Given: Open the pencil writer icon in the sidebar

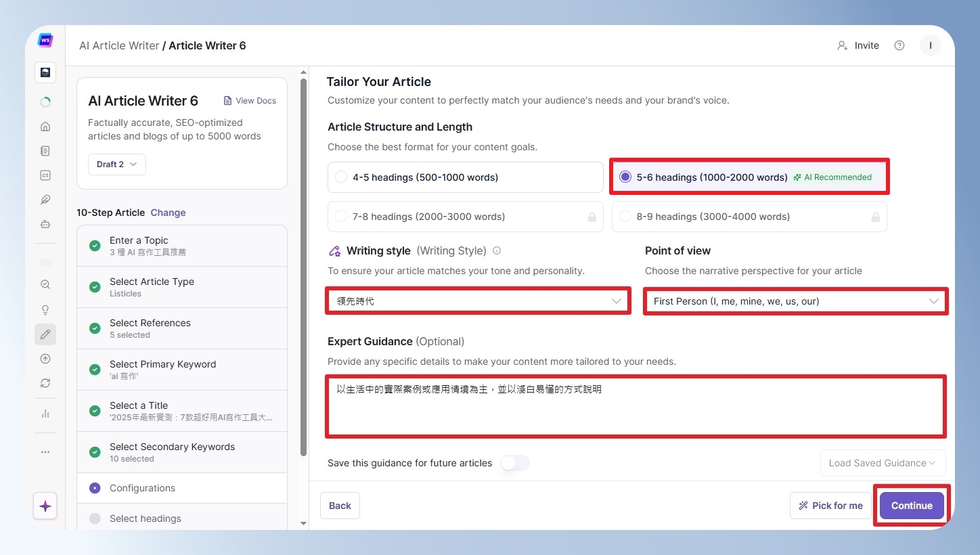Looking at the screenshot, I should tap(45, 334).
